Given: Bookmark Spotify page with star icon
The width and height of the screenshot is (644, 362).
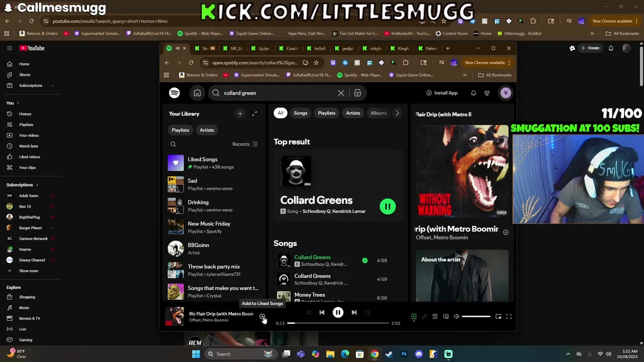Looking at the screenshot, I should [316, 63].
